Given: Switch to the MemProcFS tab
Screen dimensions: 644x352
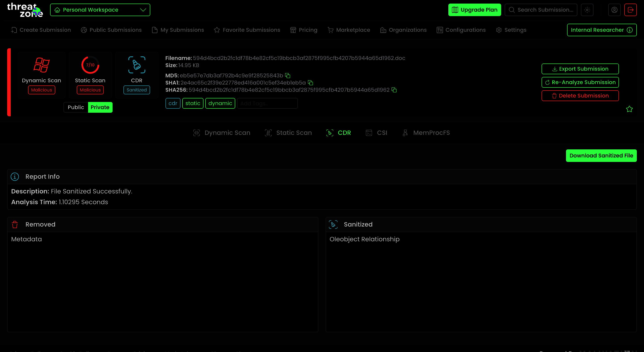Looking at the screenshot, I should pos(426,133).
